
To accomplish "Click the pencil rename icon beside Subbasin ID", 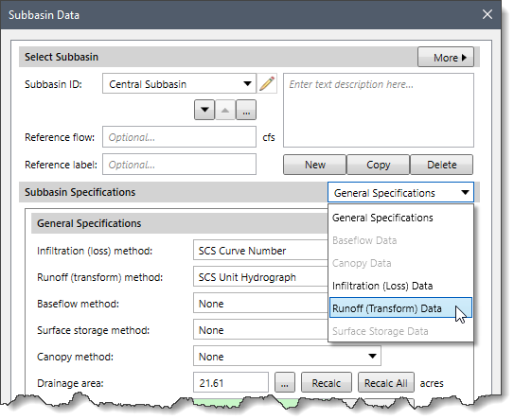I will [x=267, y=83].
